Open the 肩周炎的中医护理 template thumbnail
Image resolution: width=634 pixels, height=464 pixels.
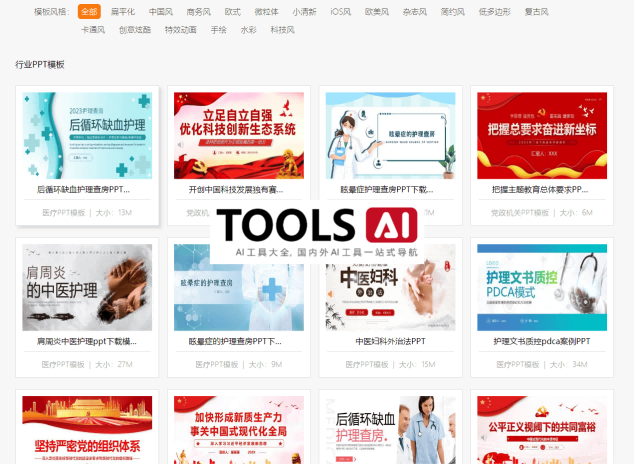point(86,288)
